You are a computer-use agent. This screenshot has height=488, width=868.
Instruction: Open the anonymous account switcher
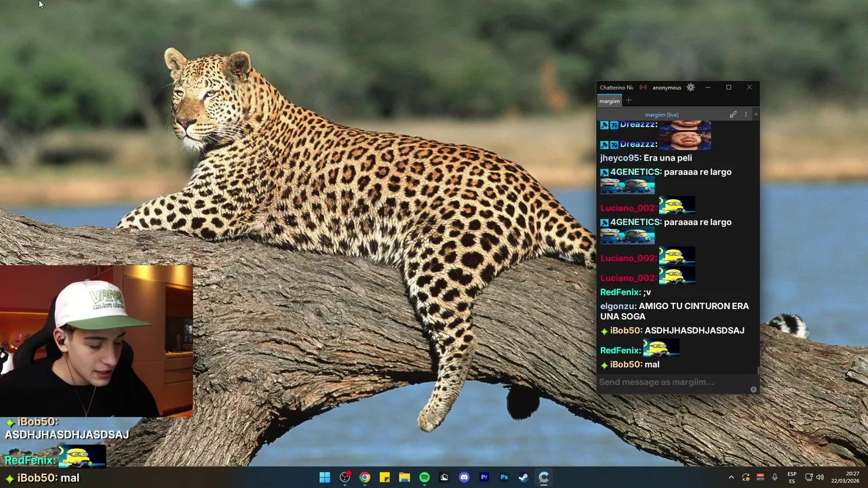click(667, 87)
